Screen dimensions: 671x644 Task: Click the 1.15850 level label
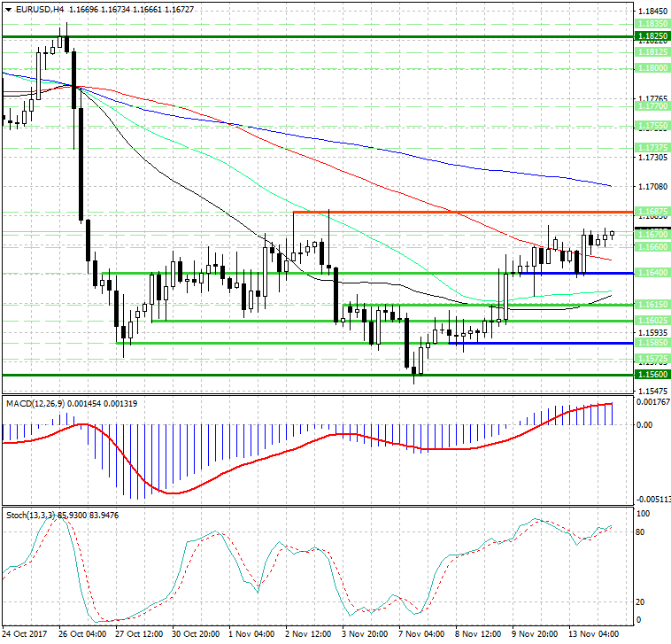pos(652,343)
